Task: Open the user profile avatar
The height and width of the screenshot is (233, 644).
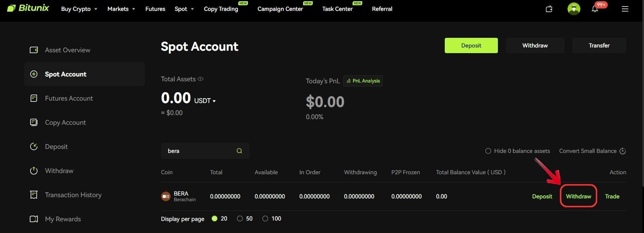Action: 574,8
